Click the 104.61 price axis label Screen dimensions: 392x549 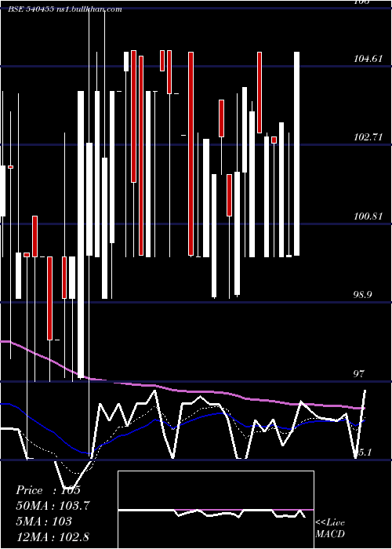pyautogui.click(x=368, y=59)
